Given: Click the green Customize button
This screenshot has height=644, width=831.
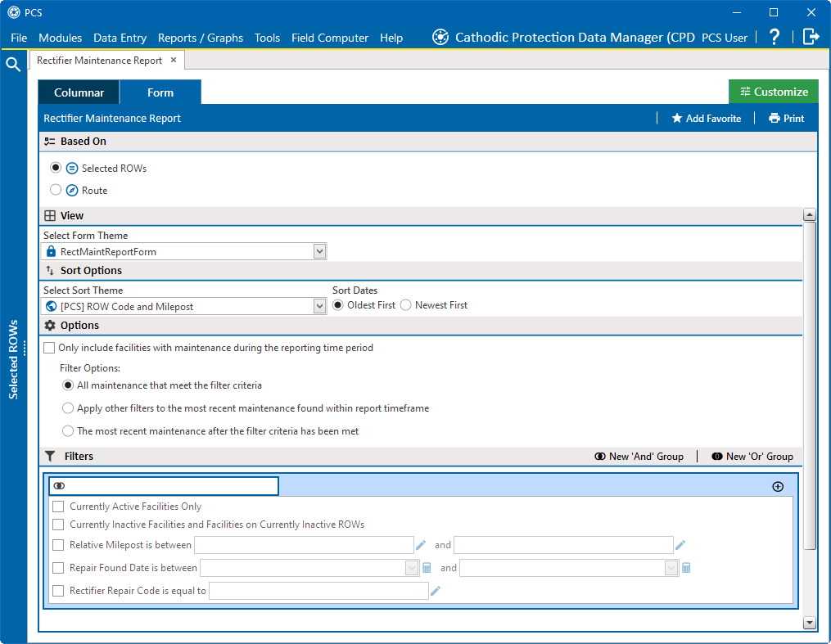Looking at the screenshot, I should (x=774, y=92).
